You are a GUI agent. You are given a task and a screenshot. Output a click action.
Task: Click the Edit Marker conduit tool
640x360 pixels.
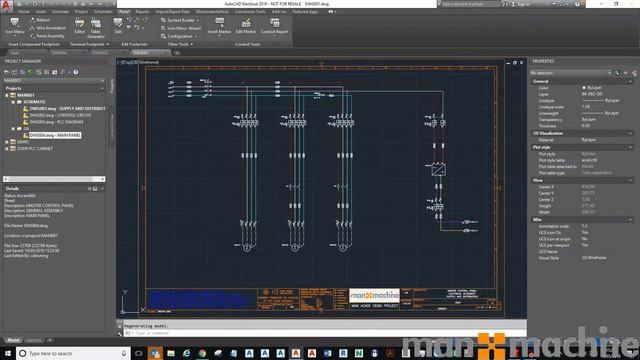(x=246, y=26)
